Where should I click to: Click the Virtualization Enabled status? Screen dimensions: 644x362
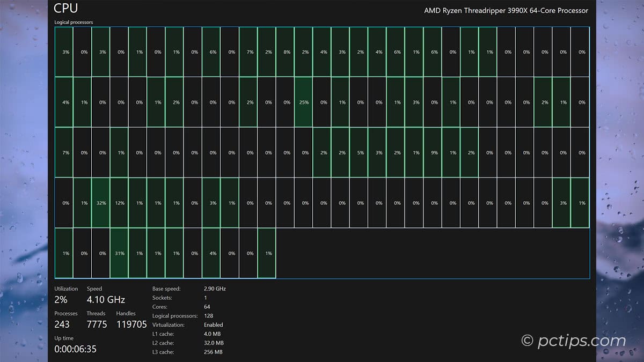[213, 325]
